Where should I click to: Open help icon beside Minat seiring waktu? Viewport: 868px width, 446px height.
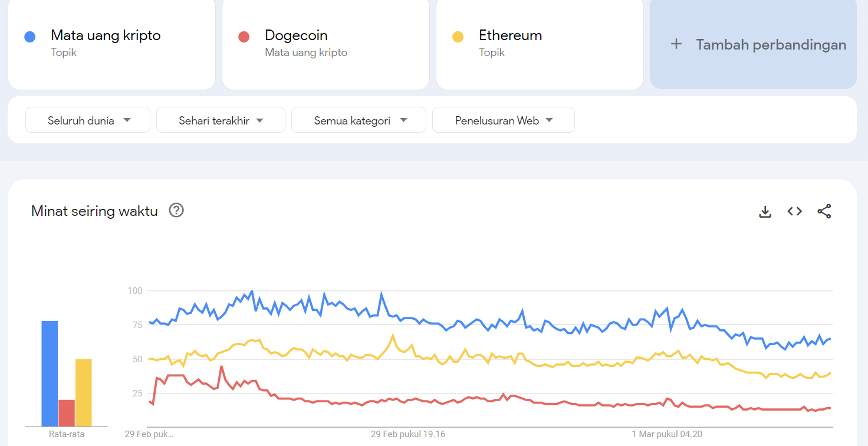(x=176, y=210)
